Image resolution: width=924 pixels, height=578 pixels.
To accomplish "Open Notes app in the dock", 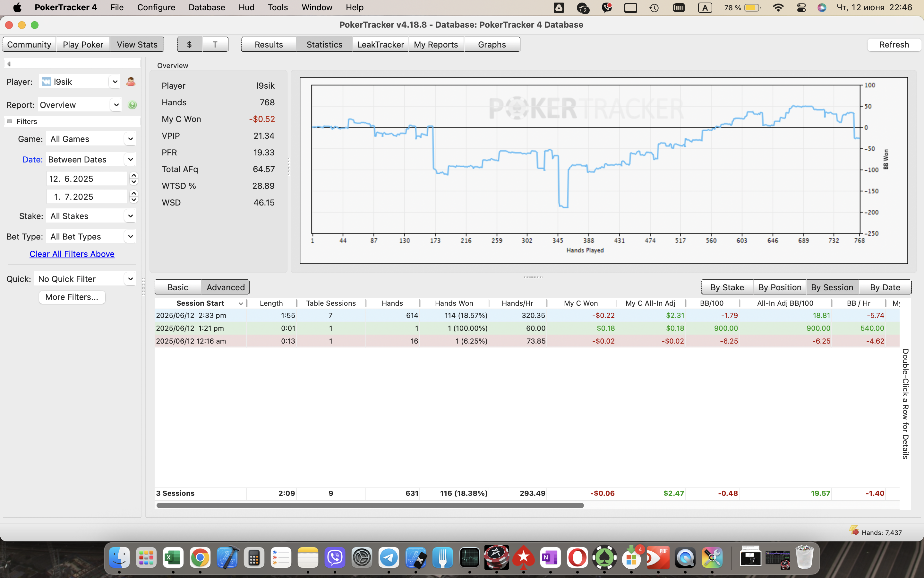I will coord(308,558).
